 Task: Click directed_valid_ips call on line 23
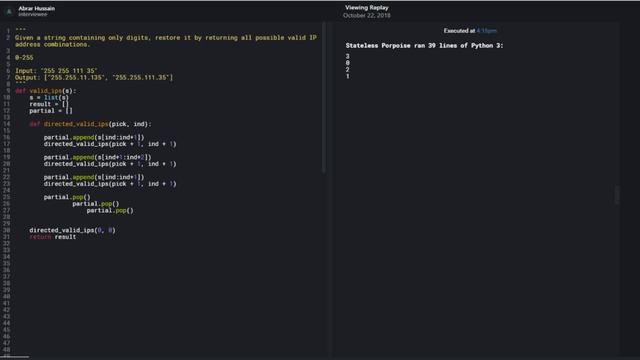(110, 184)
